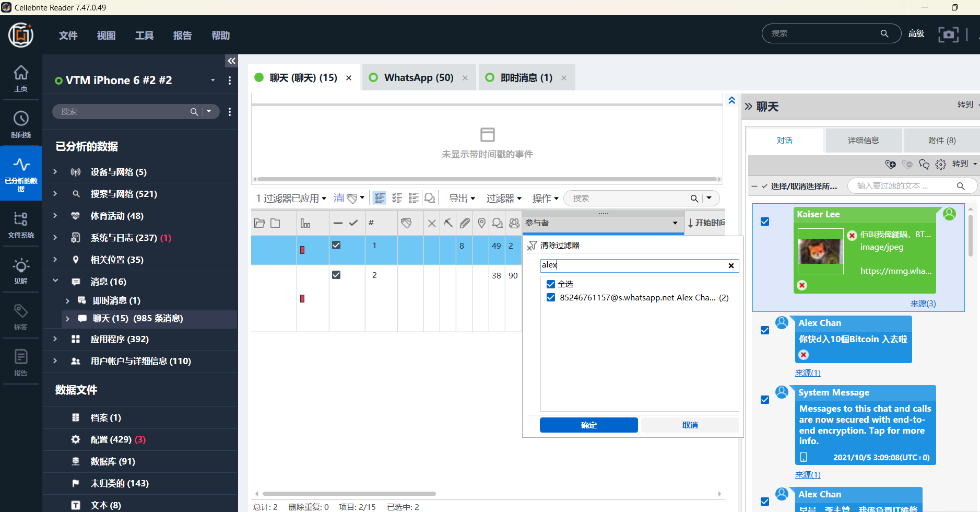Click the 清 clear filters button
This screenshot has height=512, width=980.
339,199
